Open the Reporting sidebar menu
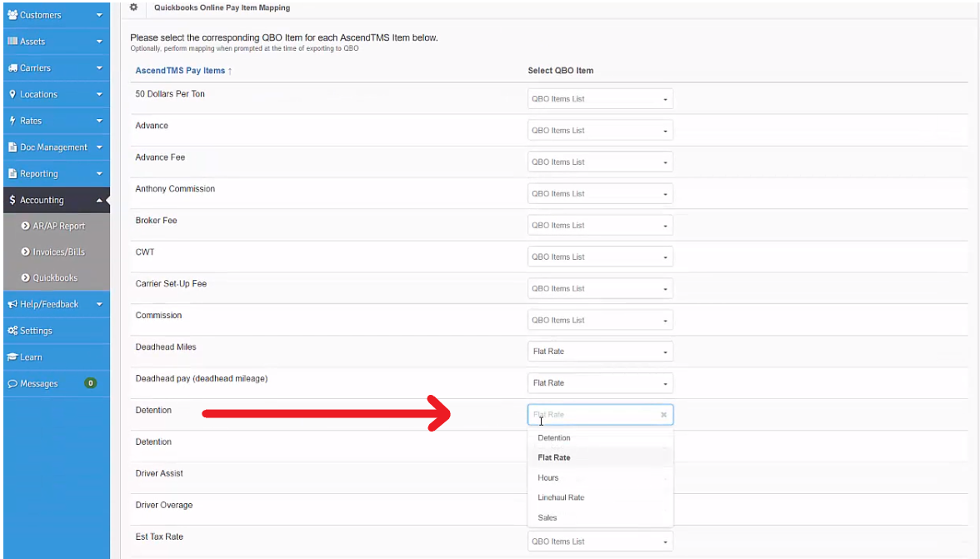 click(x=57, y=173)
